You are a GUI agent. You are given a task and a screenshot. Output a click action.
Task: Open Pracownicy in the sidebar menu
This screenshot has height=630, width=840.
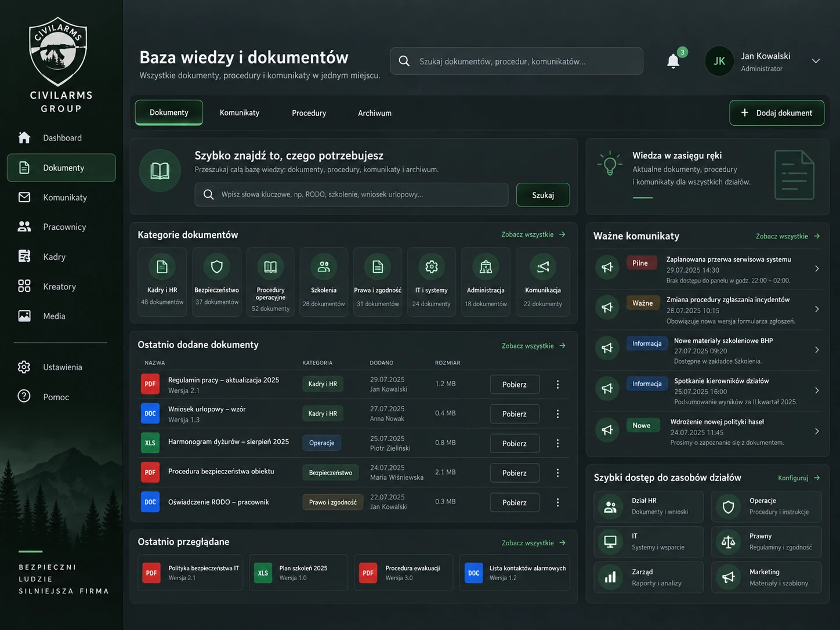[x=61, y=227]
